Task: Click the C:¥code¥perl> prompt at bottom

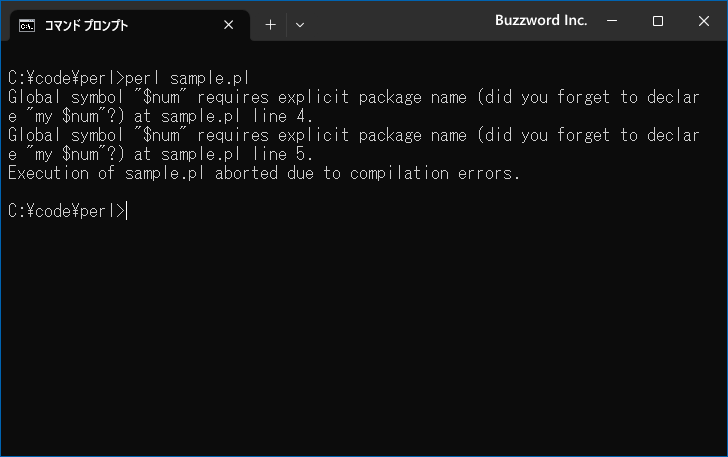Action: [66, 211]
